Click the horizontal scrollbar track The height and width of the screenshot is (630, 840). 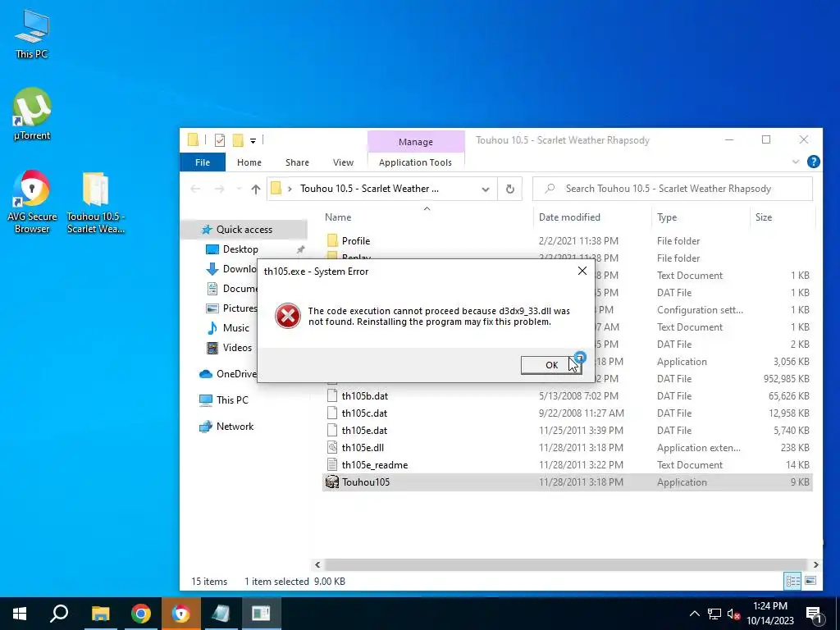[565, 564]
